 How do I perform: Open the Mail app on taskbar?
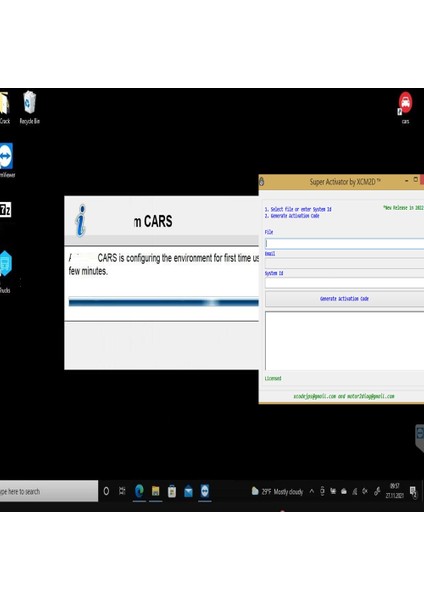pyautogui.click(x=188, y=491)
